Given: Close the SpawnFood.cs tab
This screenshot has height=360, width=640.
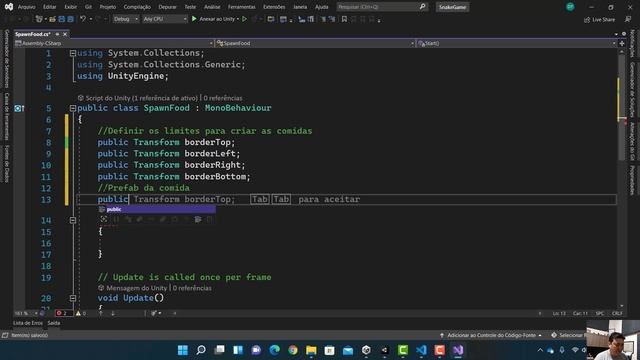Looking at the screenshot, I should point(64,34).
